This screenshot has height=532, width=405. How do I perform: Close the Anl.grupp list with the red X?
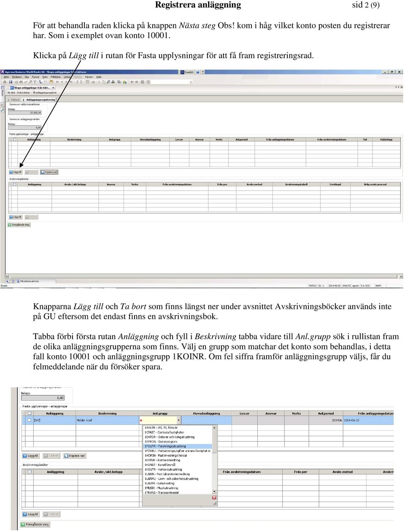pos(214,498)
